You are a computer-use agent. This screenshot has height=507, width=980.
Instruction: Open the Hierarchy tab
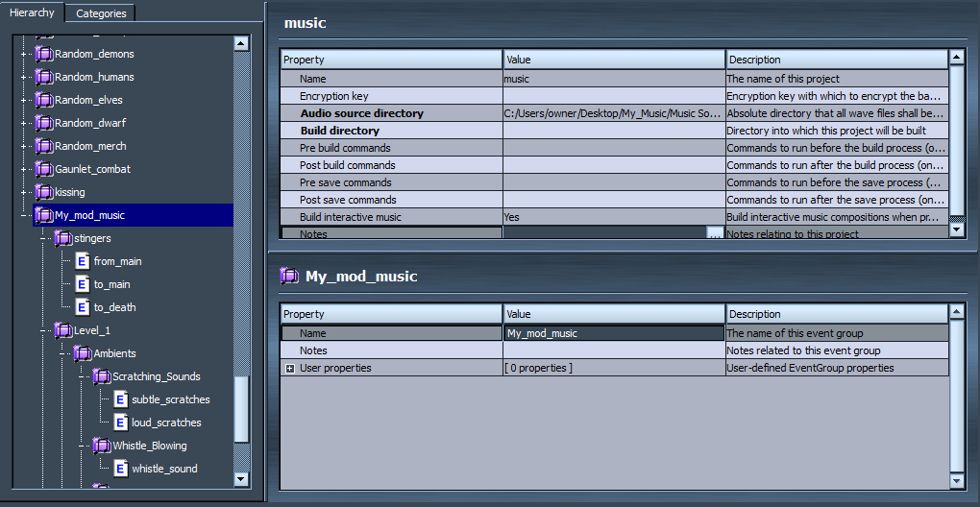33,12
